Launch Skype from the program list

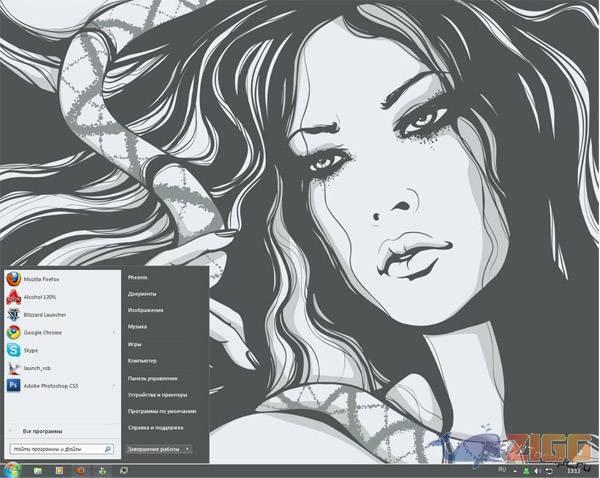coord(30,350)
